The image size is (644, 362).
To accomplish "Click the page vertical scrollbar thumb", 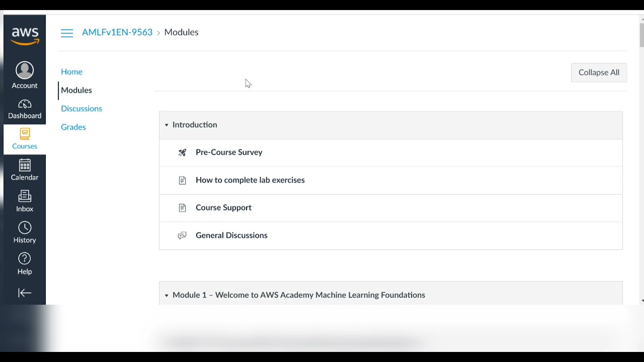I will click(x=641, y=34).
